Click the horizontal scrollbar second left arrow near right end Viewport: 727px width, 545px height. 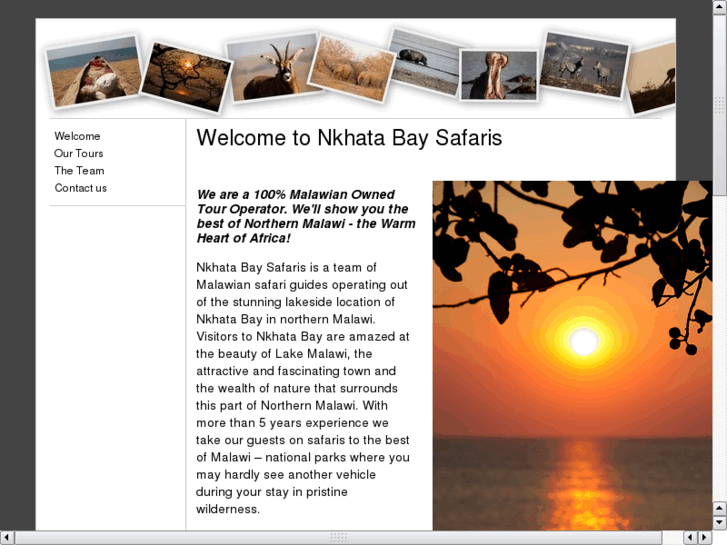[691, 538]
